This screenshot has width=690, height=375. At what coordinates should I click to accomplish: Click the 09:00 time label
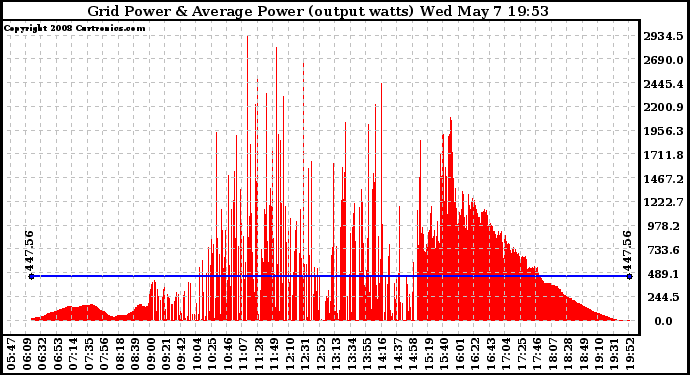(150, 354)
